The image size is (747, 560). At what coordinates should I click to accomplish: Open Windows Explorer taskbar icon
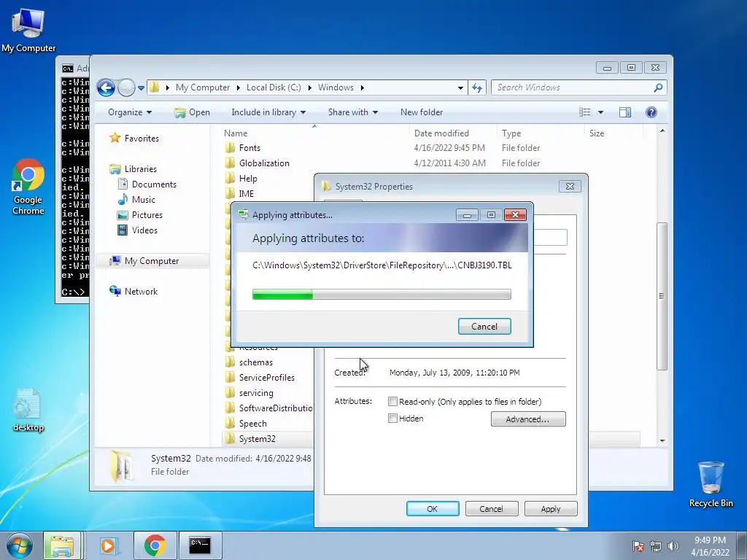click(x=62, y=545)
